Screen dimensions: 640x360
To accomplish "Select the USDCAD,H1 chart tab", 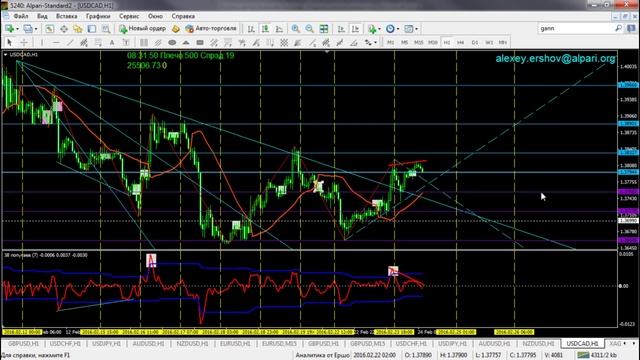I will (x=582, y=344).
